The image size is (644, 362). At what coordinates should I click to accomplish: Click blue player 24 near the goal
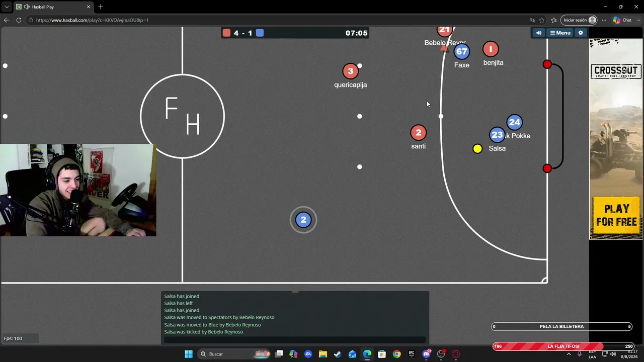coord(514,122)
